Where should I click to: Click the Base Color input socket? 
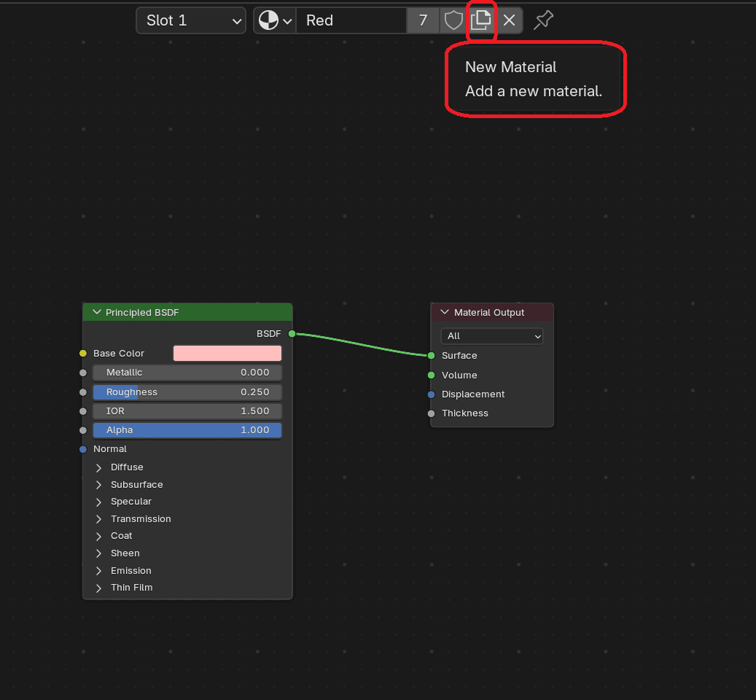pyautogui.click(x=83, y=354)
